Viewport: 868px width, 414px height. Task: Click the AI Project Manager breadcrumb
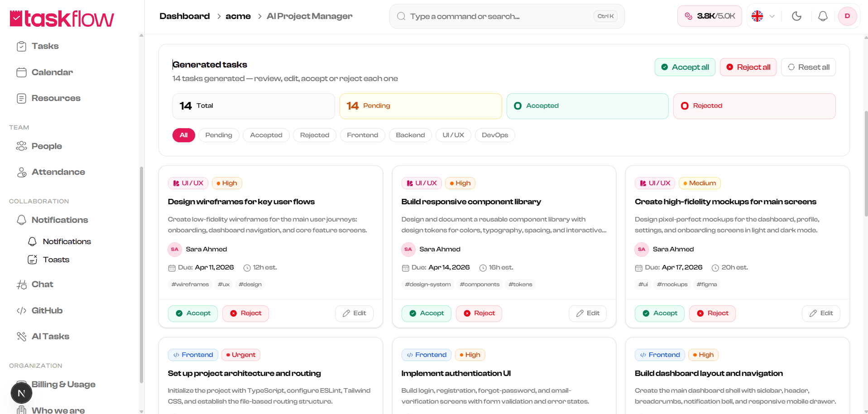pos(310,16)
